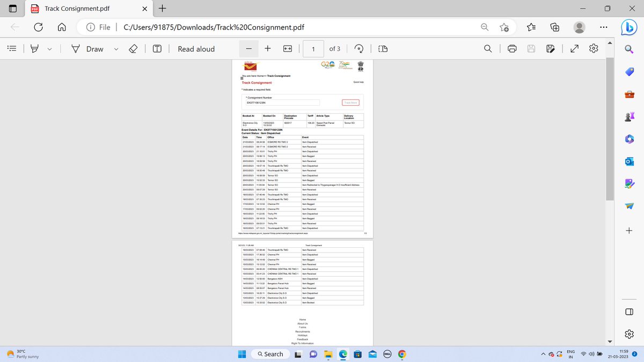Select the Highlight tool
Image resolution: width=644 pixels, height=362 pixels.
[x=34, y=49]
